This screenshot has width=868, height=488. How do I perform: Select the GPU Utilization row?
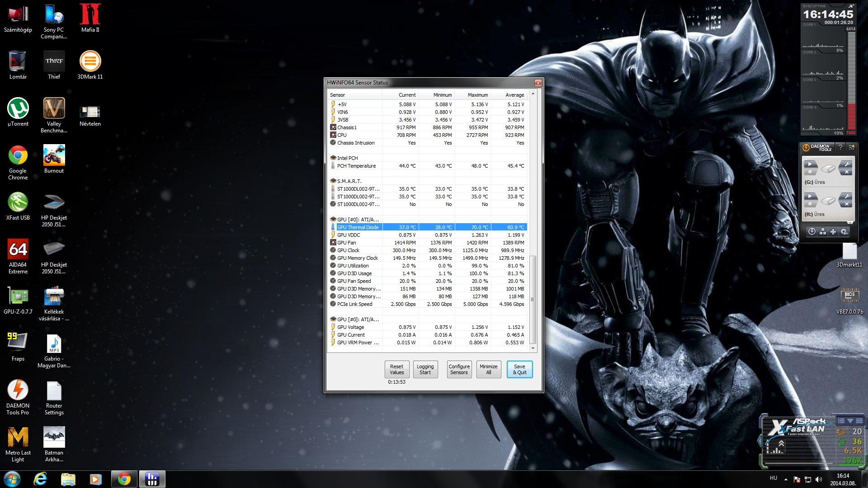(428, 266)
